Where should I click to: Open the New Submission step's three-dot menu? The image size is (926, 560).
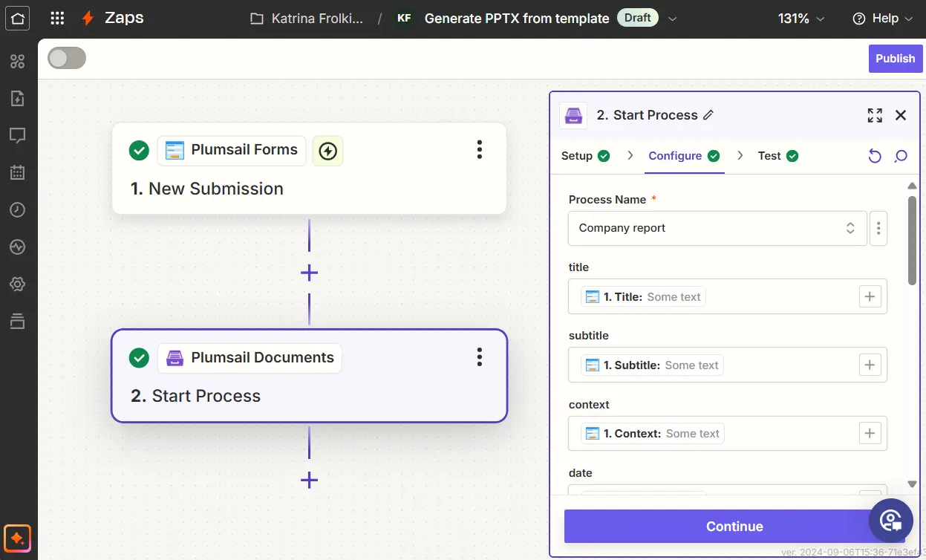(x=480, y=149)
